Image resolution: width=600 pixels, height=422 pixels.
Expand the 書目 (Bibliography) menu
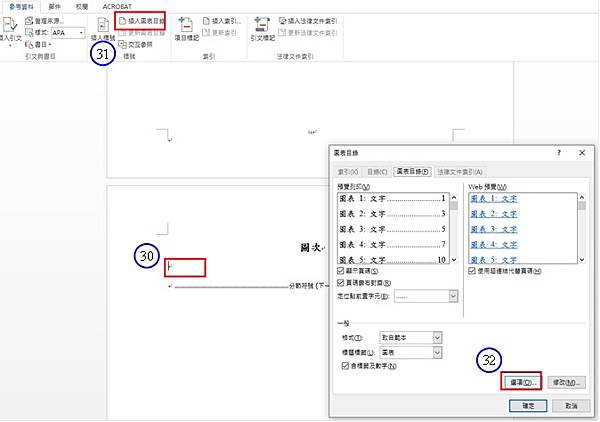(38, 45)
